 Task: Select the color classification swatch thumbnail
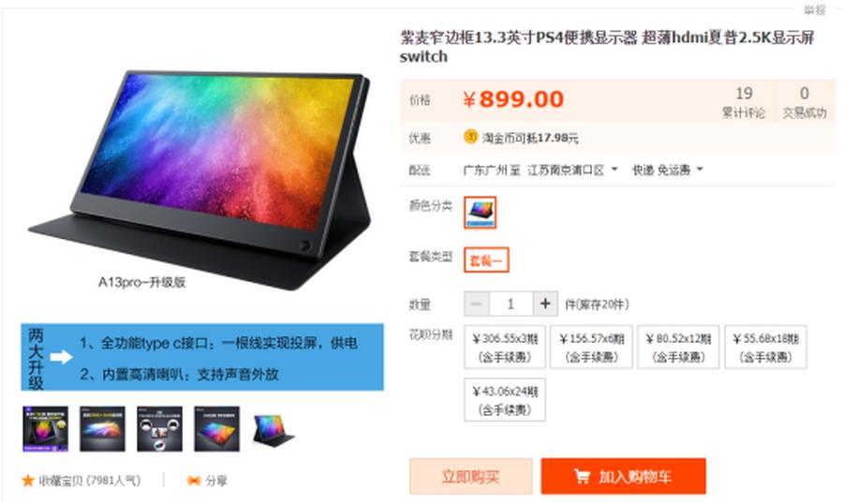tap(481, 213)
